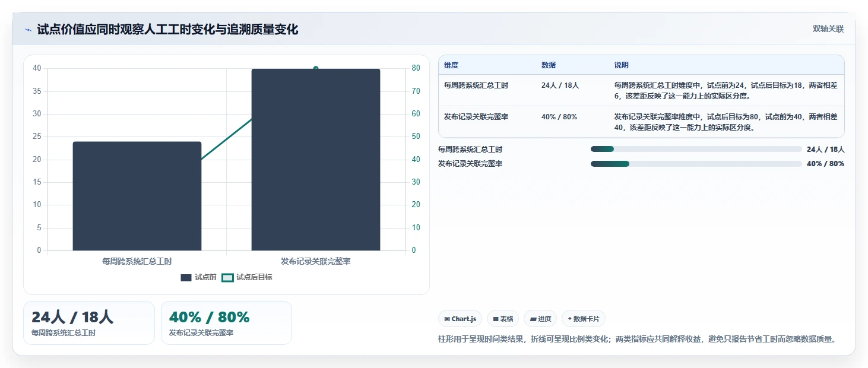Click description text of the 发布记录关联完整率 row
Screen dimensions: 868x368
point(726,122)
